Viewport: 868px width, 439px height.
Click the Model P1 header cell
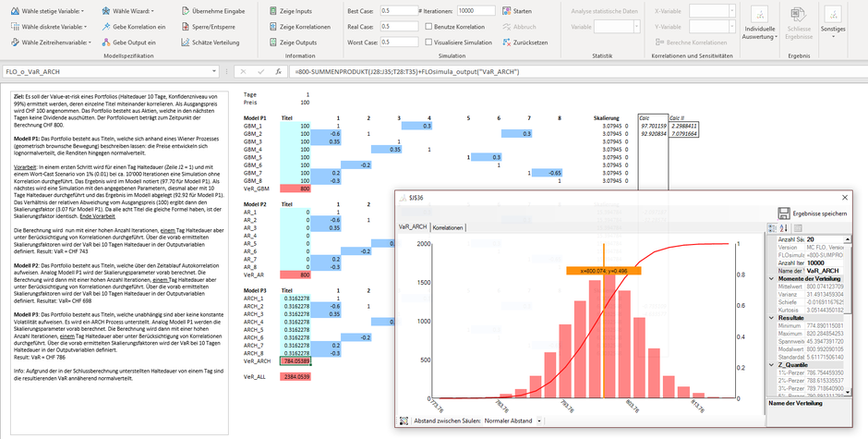pos(255,118)
